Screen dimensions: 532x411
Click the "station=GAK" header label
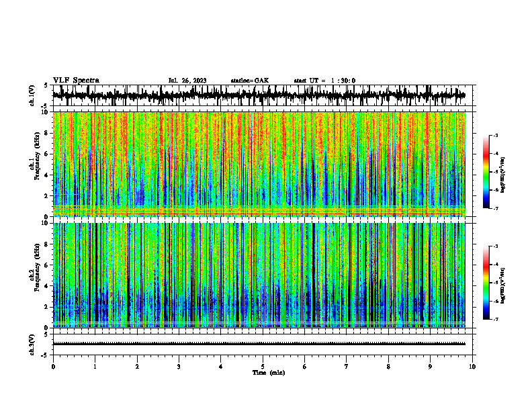250,81
